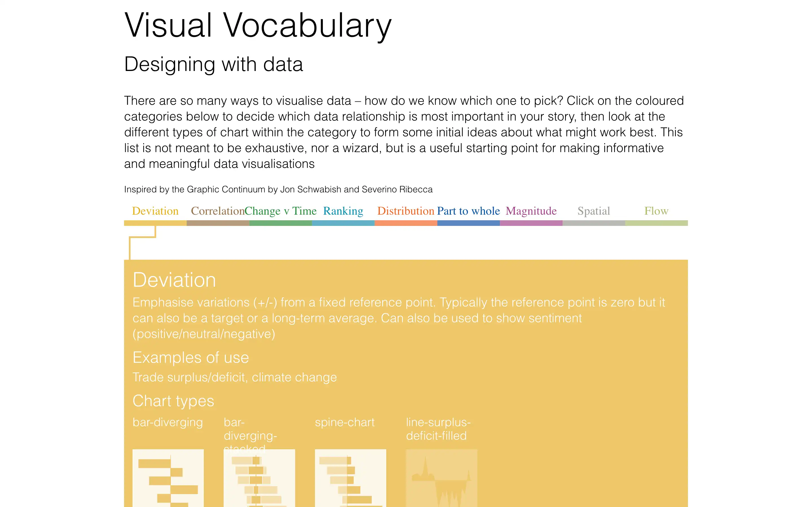Open the Spatial category tab

tap(593, 211)
